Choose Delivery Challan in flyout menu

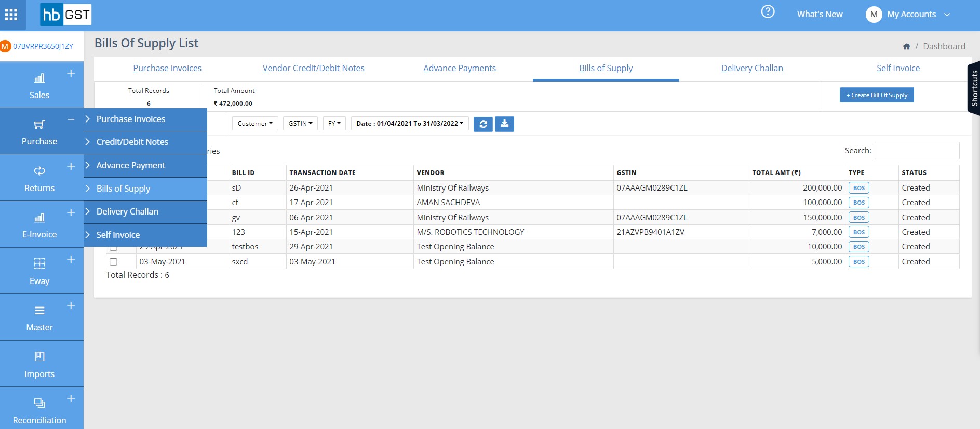click(145, 212)
